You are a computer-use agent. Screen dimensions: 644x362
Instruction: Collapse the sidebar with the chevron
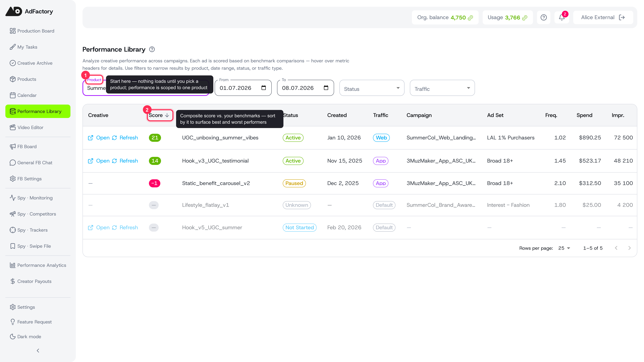(38, 350)
